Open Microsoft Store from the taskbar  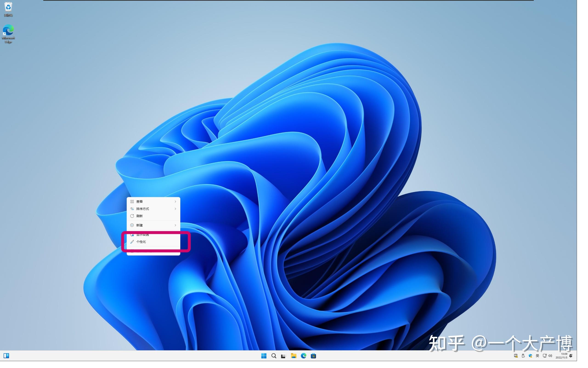(314, 356)
